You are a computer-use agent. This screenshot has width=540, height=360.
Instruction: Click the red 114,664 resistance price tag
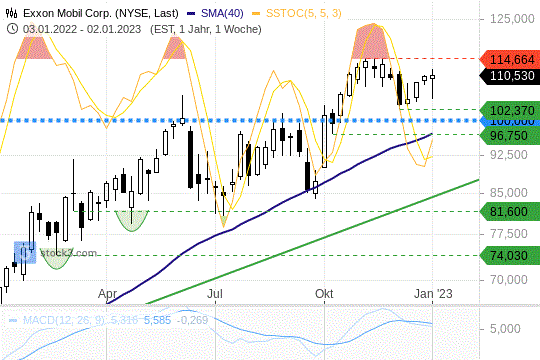(509, 59)
